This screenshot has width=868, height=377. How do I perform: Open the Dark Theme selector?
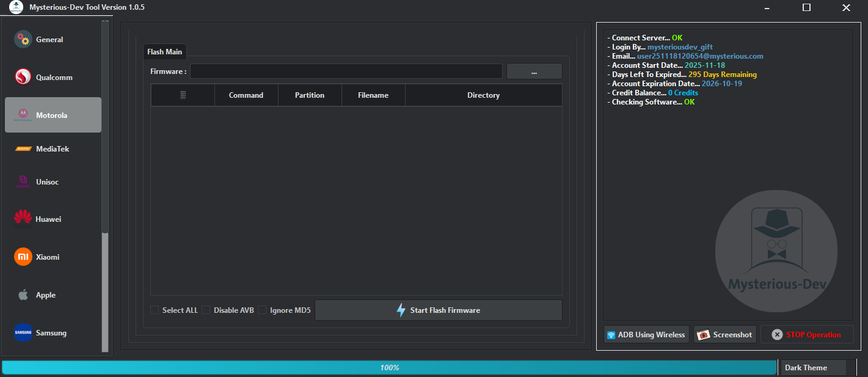[813, 367]
